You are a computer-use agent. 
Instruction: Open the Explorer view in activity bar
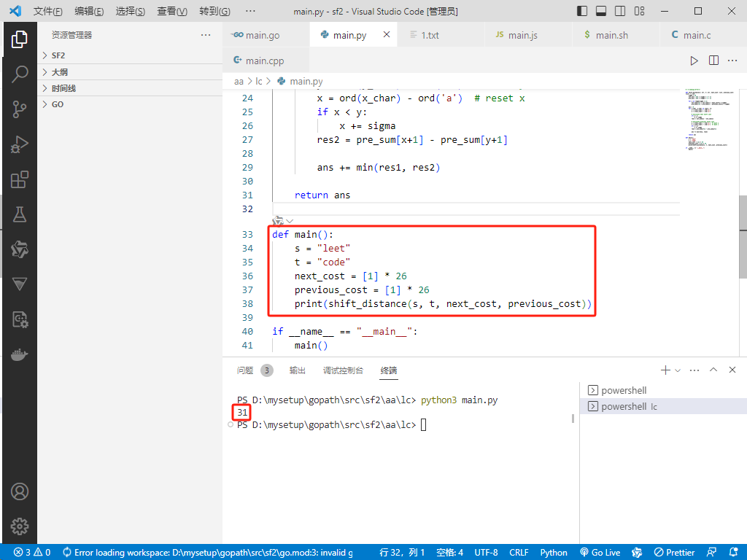pos(20,39)
